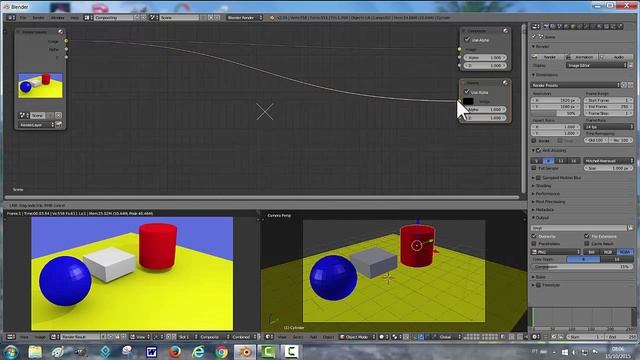
Task: Enable the Full Sample checkbox
Action: tap(534, 168)
